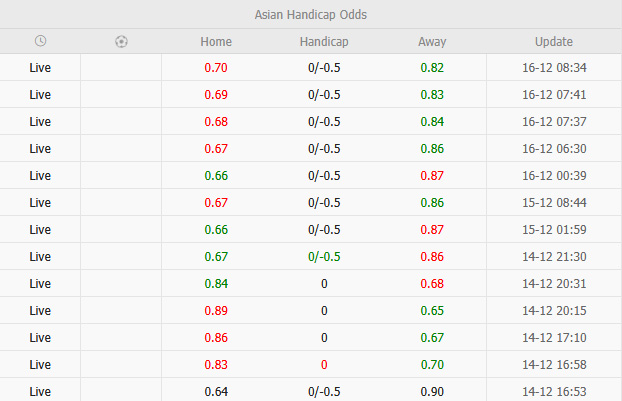Click away odds 0.90 in the bottom row
The image size is (622, 401).
point(432,391)
